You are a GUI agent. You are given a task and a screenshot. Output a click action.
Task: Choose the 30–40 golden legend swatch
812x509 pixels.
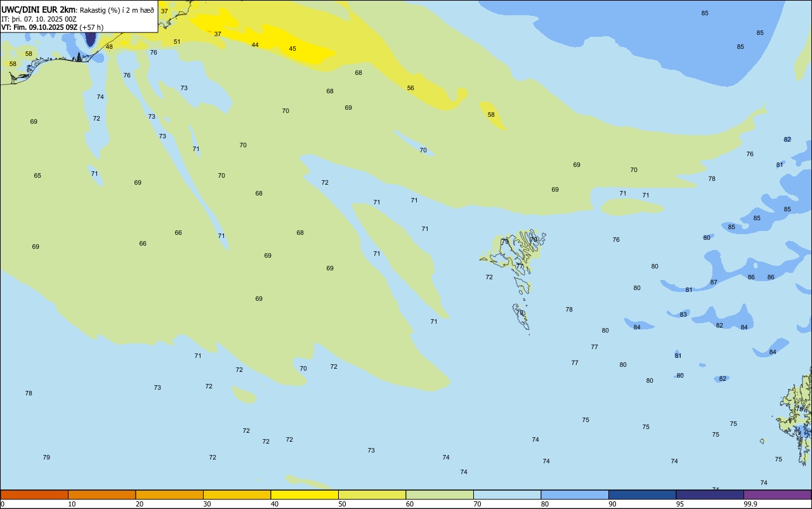point(237,494)
